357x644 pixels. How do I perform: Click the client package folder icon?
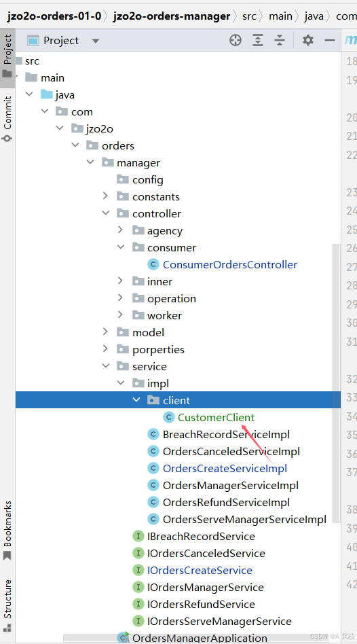(153, 399)
